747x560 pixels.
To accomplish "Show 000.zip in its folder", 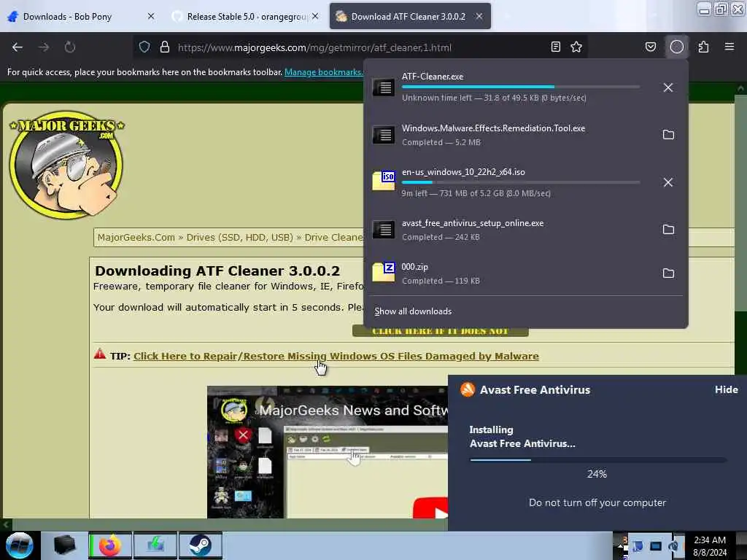I will (668, 273).
